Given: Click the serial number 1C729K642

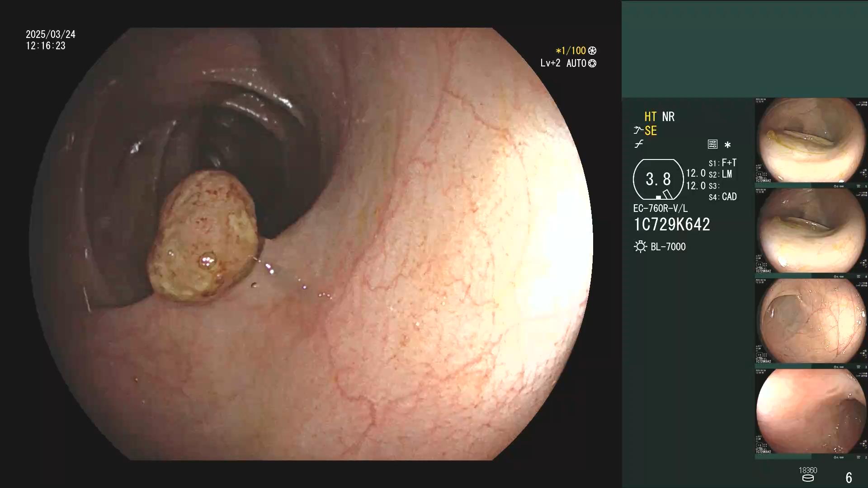Looking at the screenshot, I should 672,225.
